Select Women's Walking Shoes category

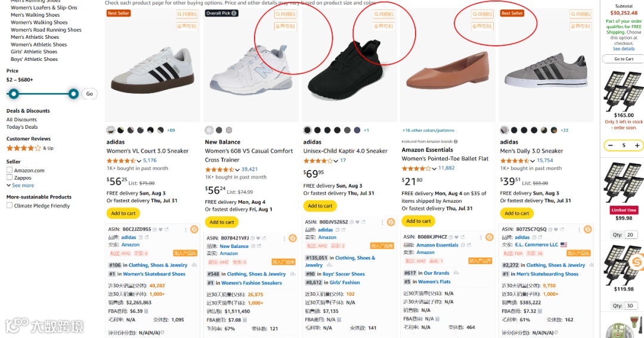click(x=39, y=22)
